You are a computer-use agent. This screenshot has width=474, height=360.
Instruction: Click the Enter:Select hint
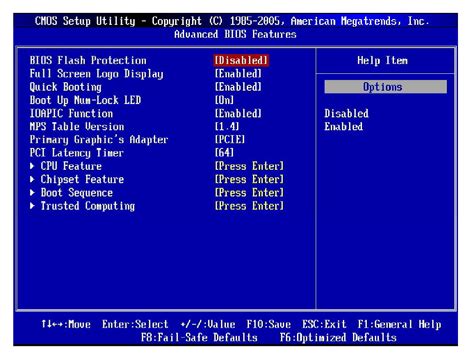coord(135,324)
